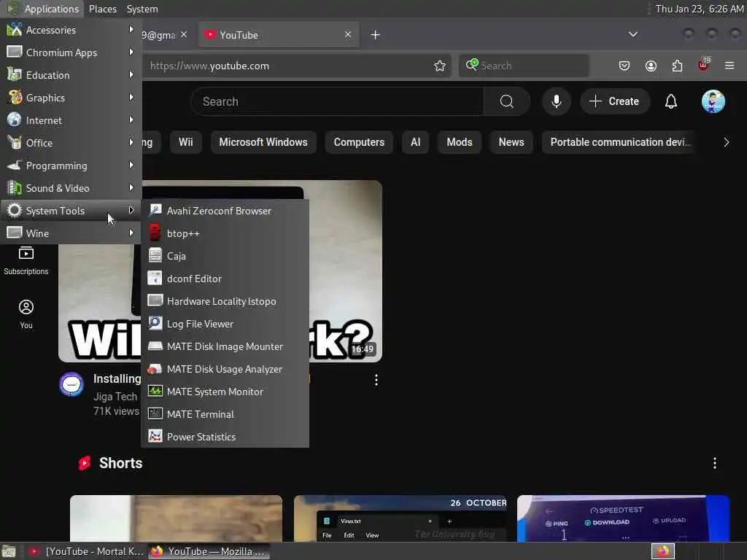Open Power Statistics
747x560 pixels.
click(225, 437)
